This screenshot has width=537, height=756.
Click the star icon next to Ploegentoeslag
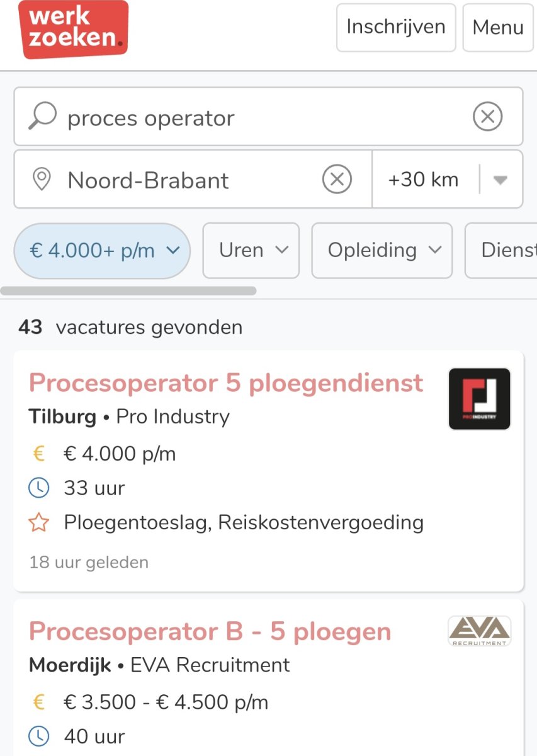(x=40, y=522)
